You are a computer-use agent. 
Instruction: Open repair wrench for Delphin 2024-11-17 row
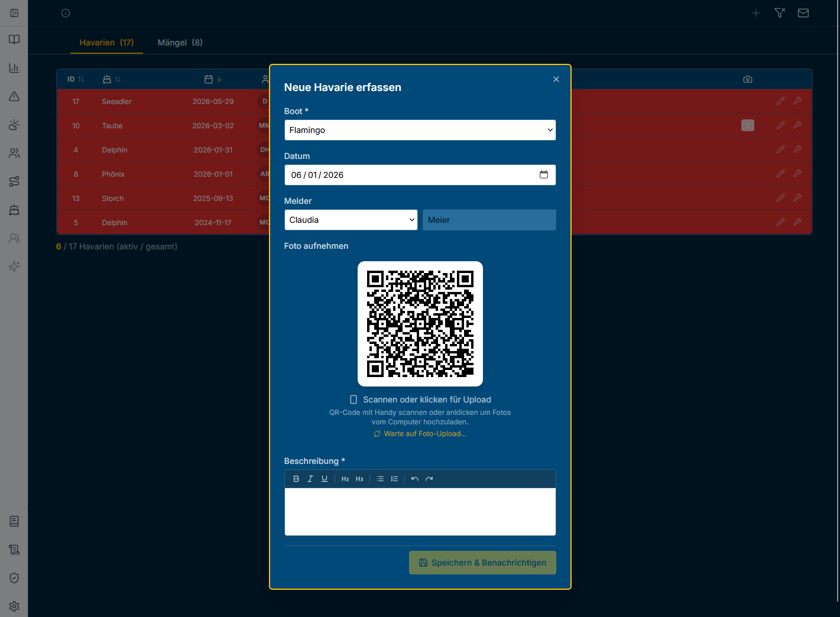[797, 222]
